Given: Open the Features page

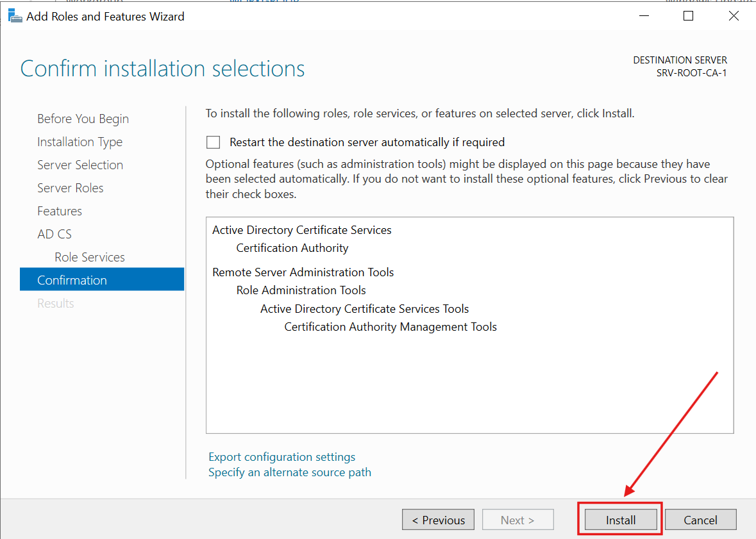Looking at the screenshot, I should pyautogui.click(x=59, y=211).
